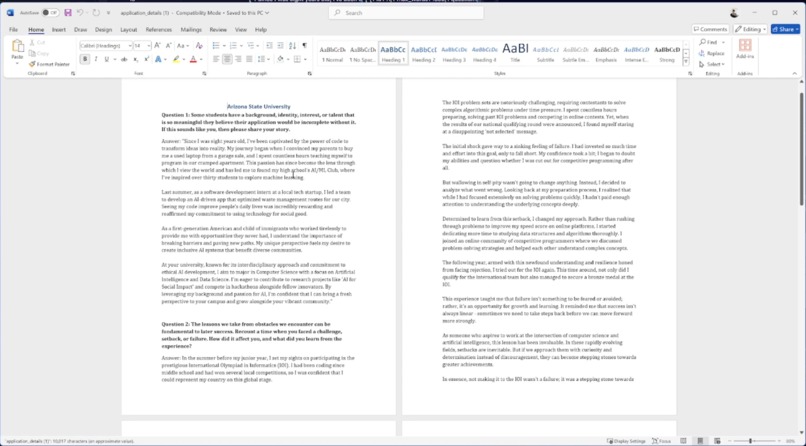Align text left
This screenshot has width=806, height=446.
tap(216, 60)
